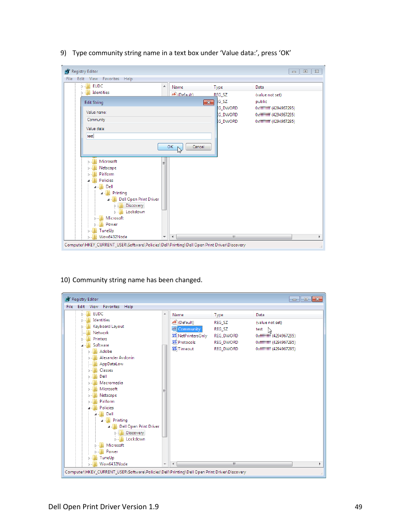The width and height of the screenshot is (411, 532).
Task: Select 'Piriform' key in step 10 tree
Action: [x=107, y=401]
